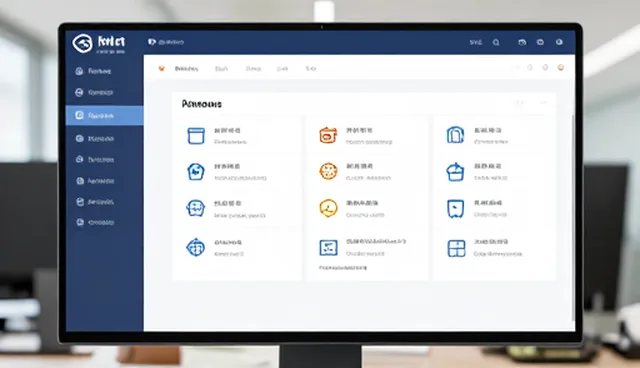Click the orange icon left of the tabs
Screen dimensions: 640x368
[x=162, y=68]
